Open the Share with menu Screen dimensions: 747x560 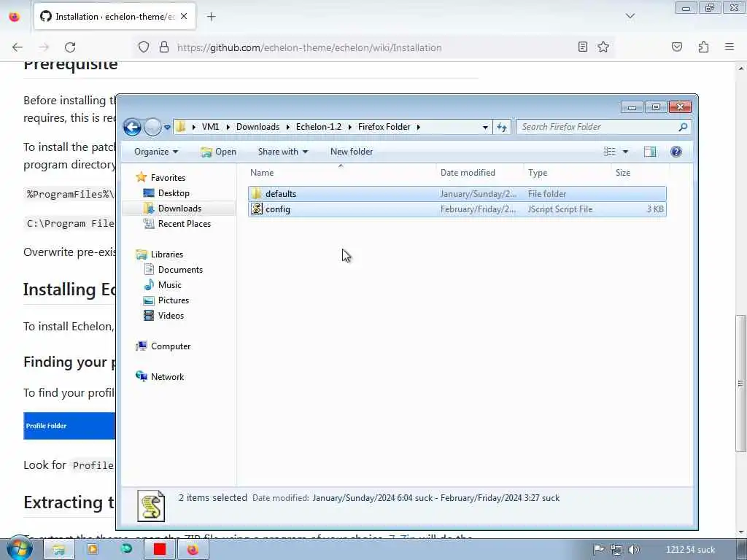point(282,152)
